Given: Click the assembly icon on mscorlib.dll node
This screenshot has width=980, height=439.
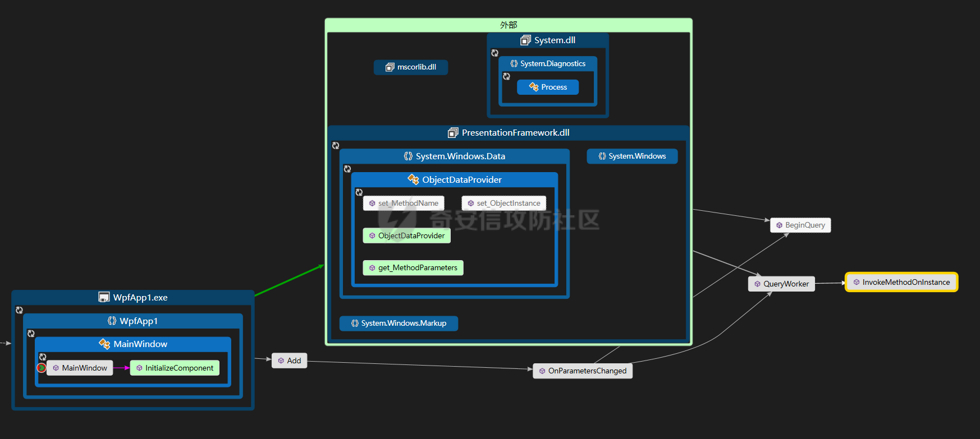Looking at the screenshot, I should click(390, 67).
